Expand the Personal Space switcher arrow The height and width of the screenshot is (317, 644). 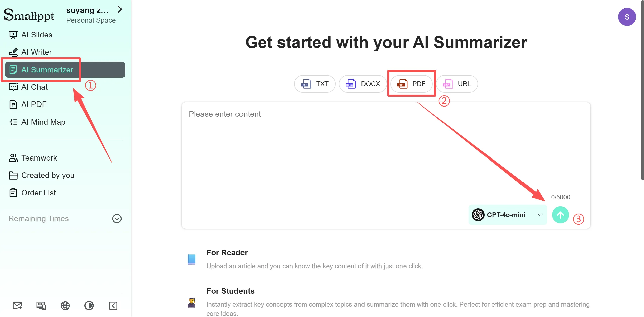120,10
